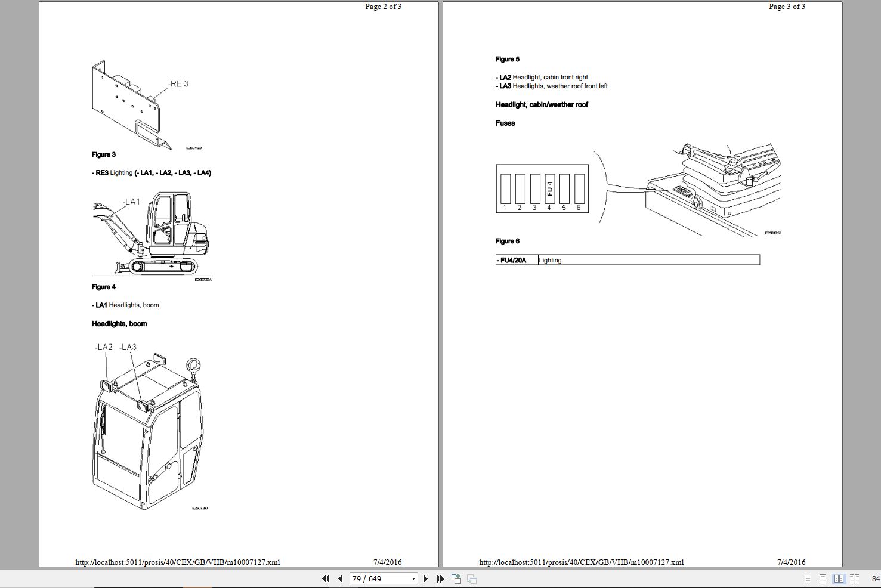Click the 7/4/2016 date on the left page
The width and height of the screenshot is (881, 588).
388,562
